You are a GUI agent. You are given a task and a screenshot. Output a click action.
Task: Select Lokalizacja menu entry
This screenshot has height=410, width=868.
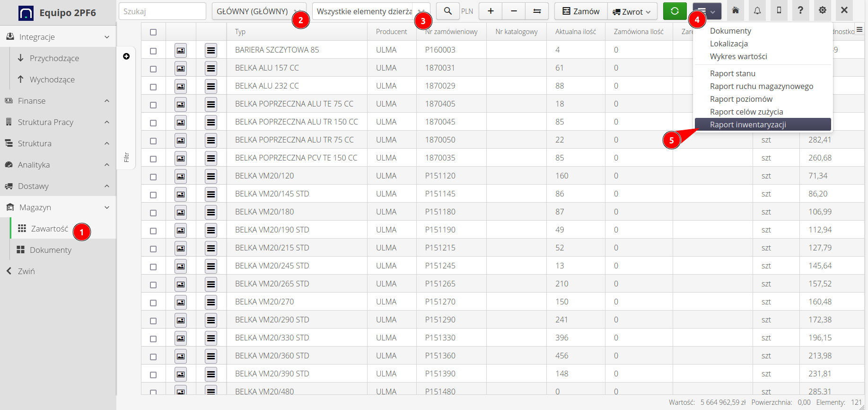[763, 44]
